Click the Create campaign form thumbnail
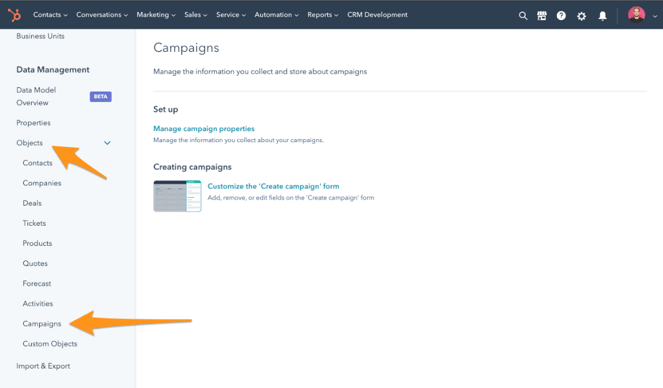663x388 pixels. 177,196
